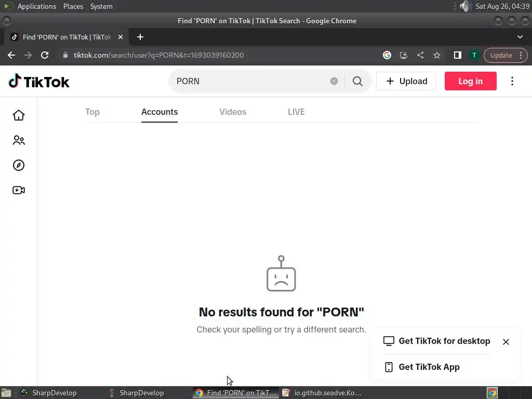Open TikTok three-dot more menu
The width and height of the screenshot is (532, 399).
[x=512, y=81]
